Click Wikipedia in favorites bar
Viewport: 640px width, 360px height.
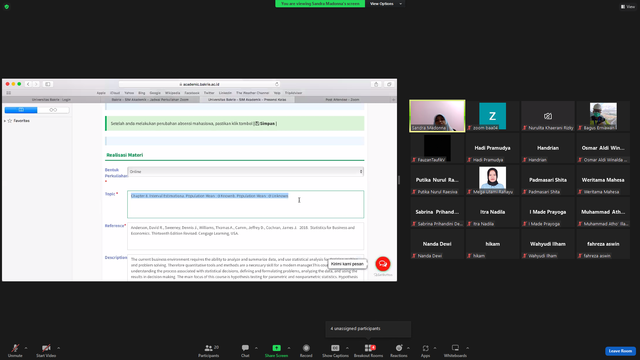coord(172,93)
